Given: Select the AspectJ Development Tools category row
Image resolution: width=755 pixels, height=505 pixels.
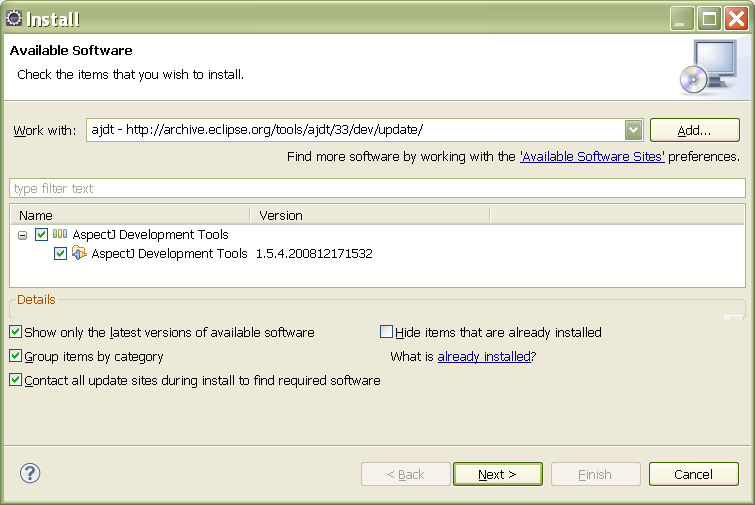Looking at the screenshot, I should point(150,234).
